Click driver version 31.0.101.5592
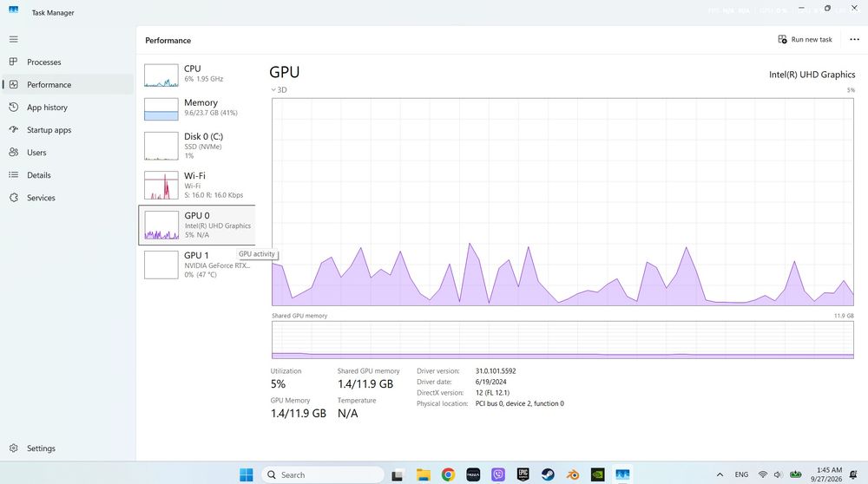868x484 pixels. pos(496,371)
